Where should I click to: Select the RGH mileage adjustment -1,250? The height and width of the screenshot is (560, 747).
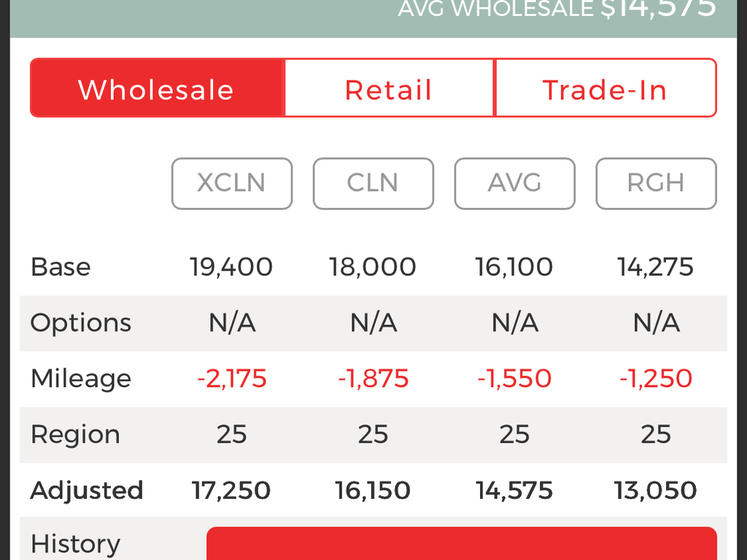point(656,378)
